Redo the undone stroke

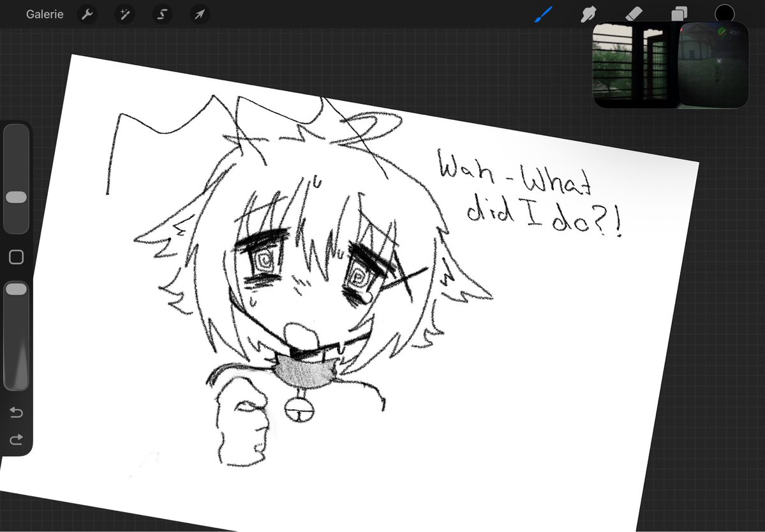pyautogui.click(x=16, y=440)
